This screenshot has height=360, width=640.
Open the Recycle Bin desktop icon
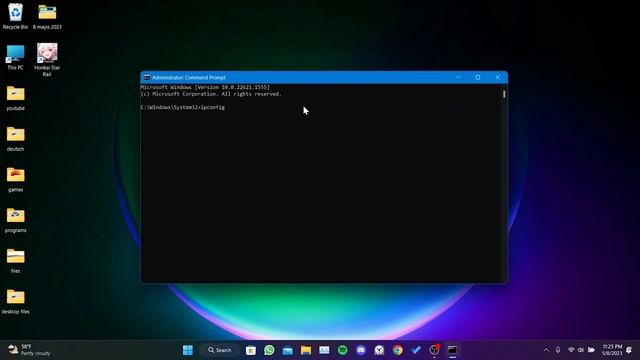pos(16,16)
